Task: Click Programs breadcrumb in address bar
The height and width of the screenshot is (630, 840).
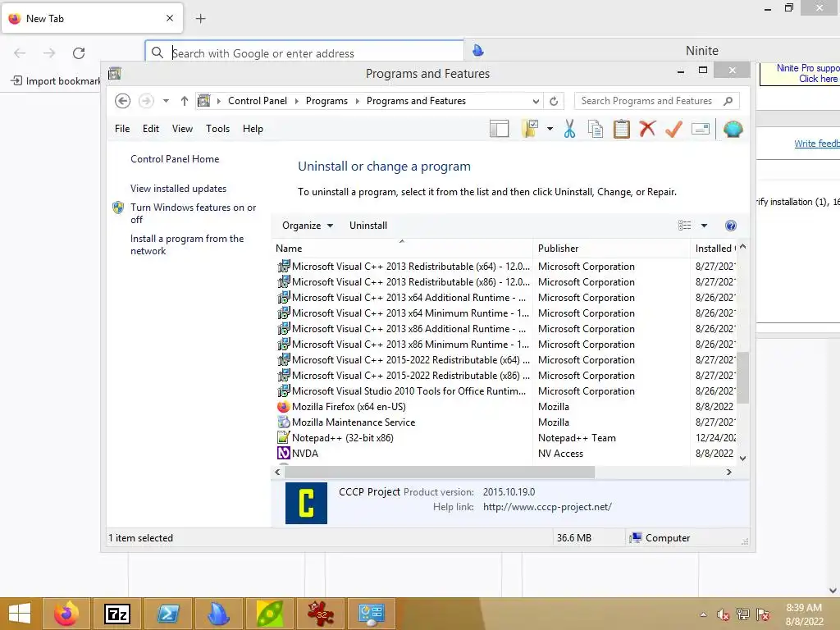Action: (326, 101)
